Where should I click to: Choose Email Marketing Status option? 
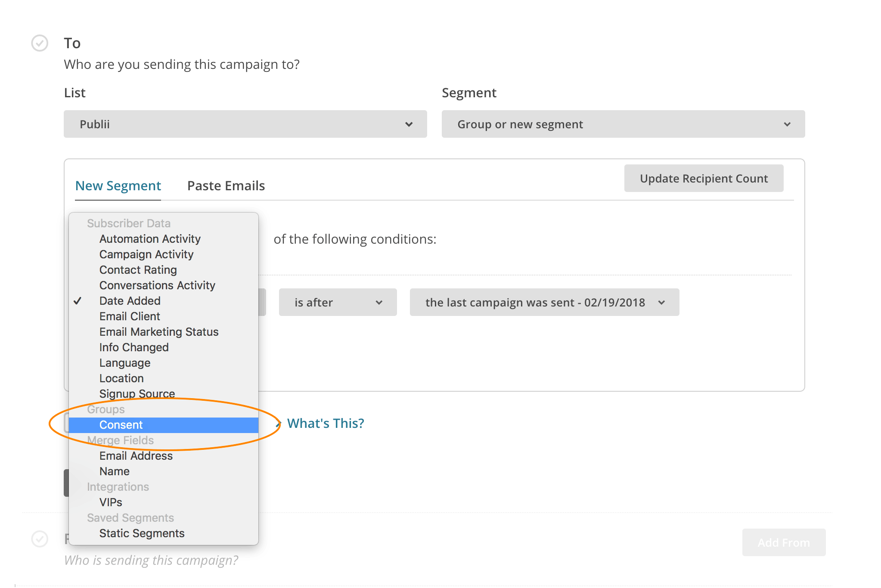(159, 331)
